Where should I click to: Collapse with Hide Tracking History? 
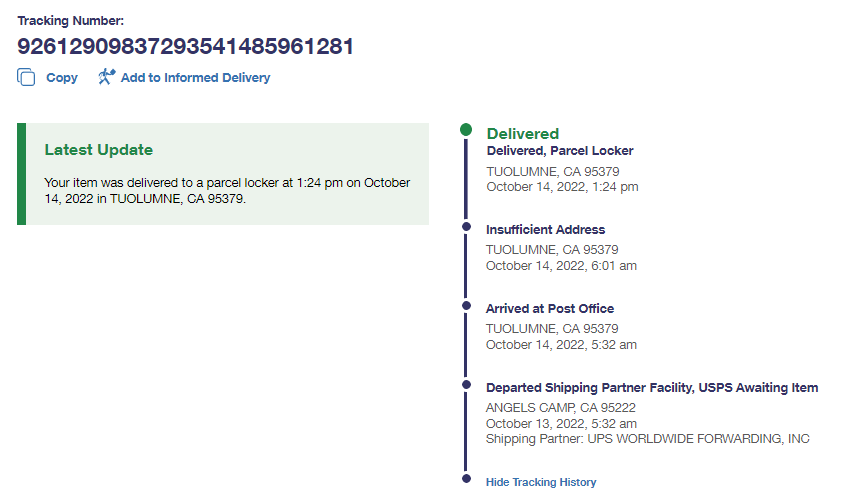pos(541,482)
